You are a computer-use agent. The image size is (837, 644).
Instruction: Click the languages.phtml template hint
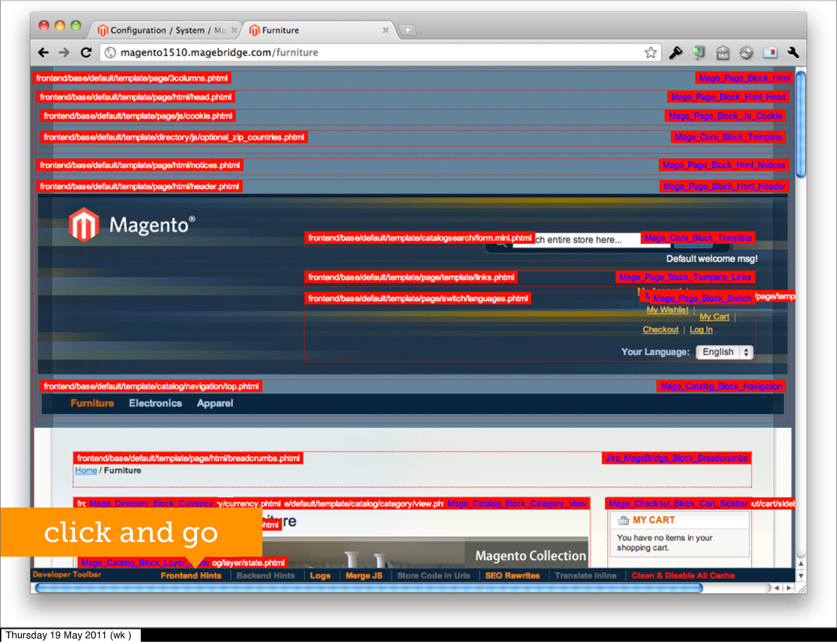pyautogui.click(x=418, y=298)
